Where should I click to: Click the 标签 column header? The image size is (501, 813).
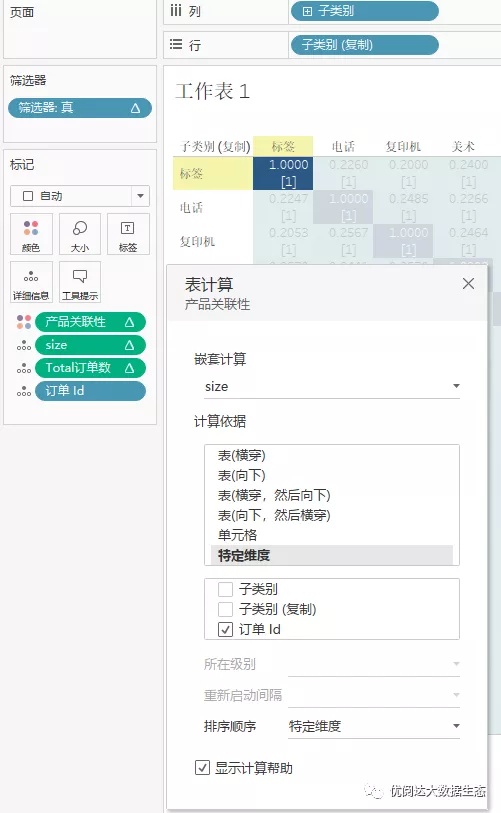pos(283,147)
